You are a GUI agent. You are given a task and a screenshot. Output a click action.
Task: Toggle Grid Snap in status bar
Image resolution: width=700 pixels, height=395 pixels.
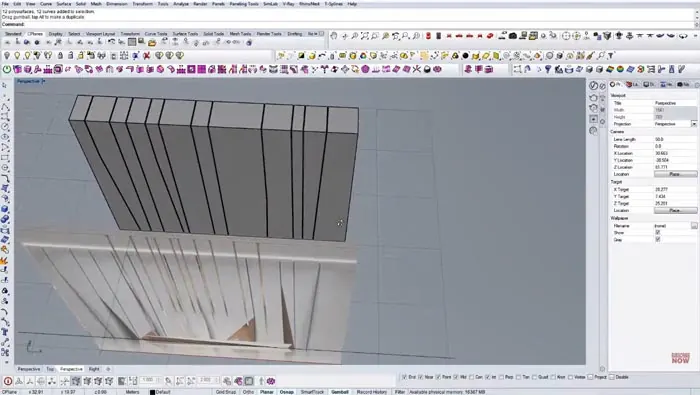click(x=226, y=392)
